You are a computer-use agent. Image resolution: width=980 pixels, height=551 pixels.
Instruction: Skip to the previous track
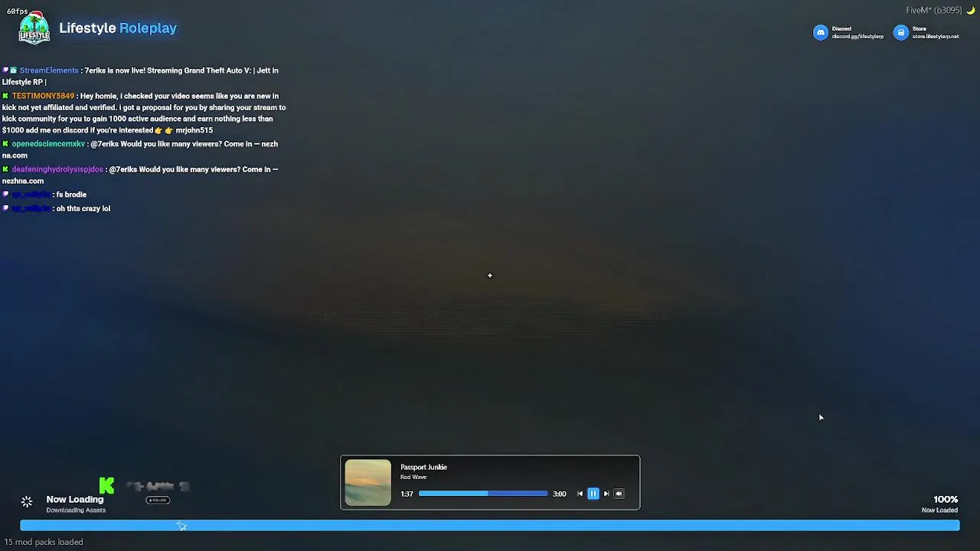[580, 494]
